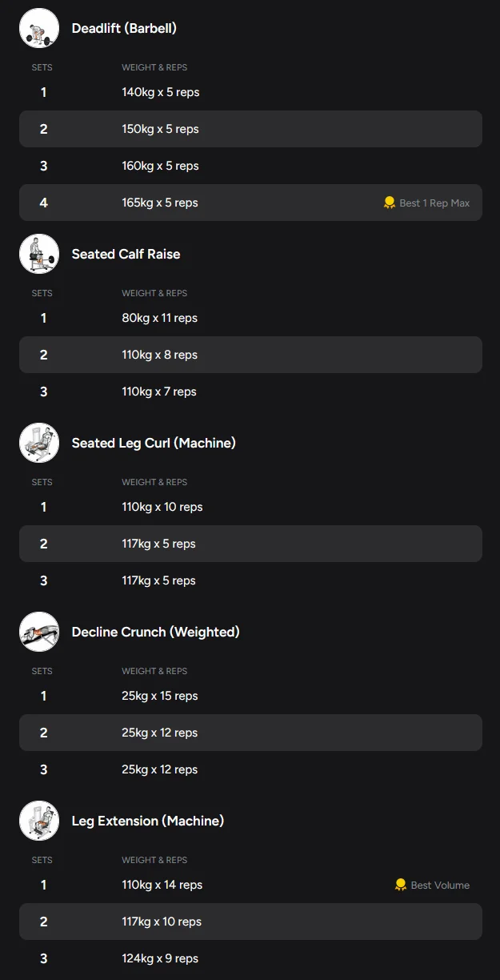This screenshot has height=980, width=500.
Task: Select the 110kg x 8 reps calf raise set
Action: [x=250, y=355]
